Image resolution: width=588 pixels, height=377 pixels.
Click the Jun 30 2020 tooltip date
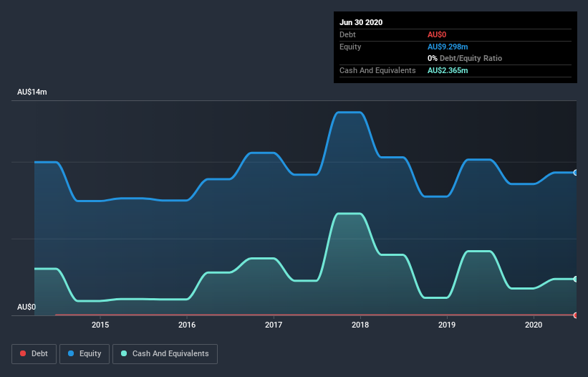coord(361,22)
